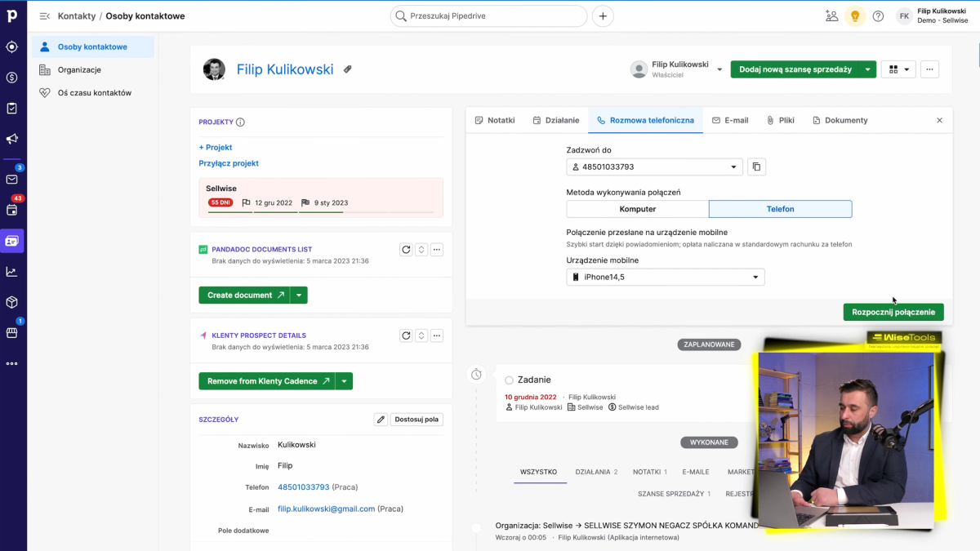980x551 pixels.
Task: Filter history by Notatki tab
Action: click(650, 472)
